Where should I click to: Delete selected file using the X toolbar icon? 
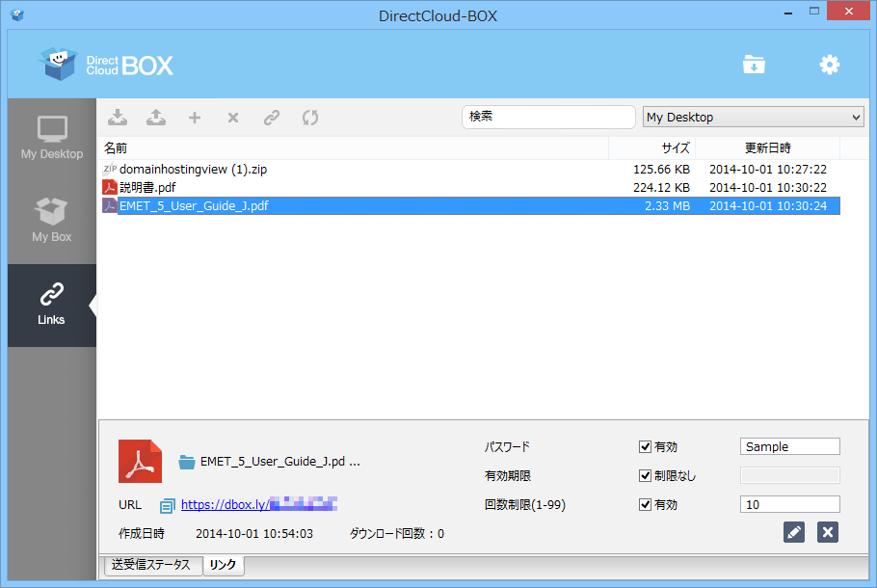[232, 117]
